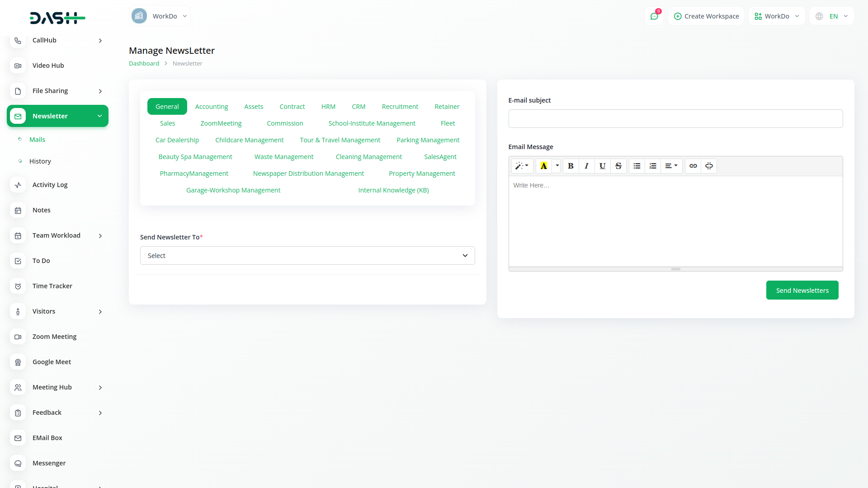Insert unordered bullet list
This screenshot has height=488, width=868.
pos(637,166)
